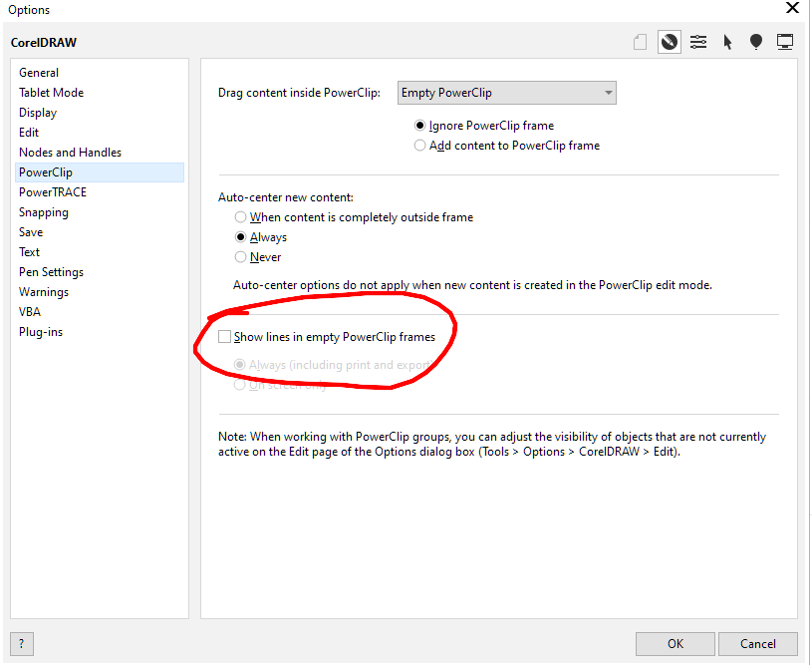Click the 'Auto-center options do not apply' notice

[472, 285]
